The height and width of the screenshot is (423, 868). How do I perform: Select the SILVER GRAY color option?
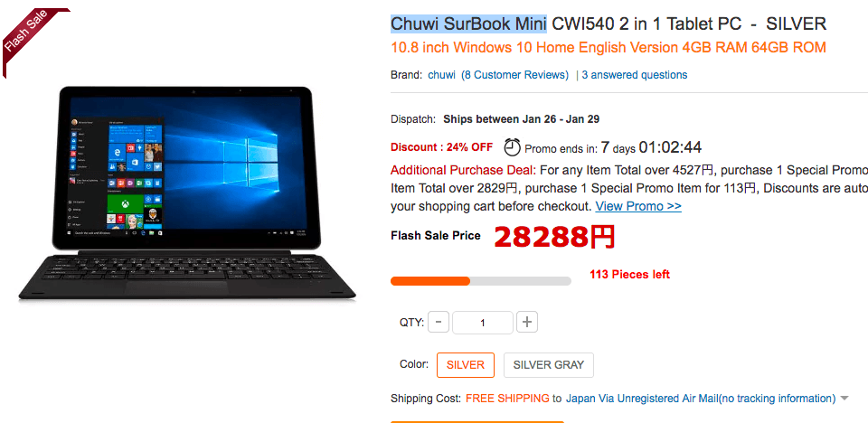coord(549,365)
